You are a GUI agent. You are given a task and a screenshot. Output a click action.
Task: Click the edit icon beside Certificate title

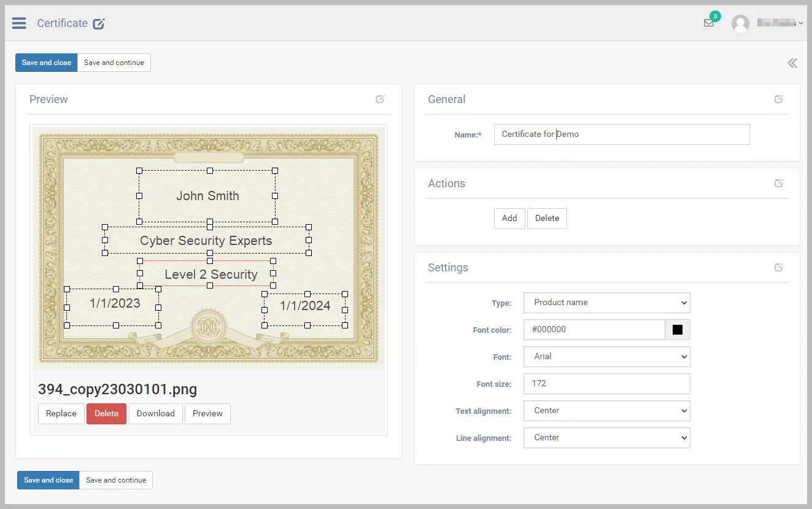click(99, 24)
